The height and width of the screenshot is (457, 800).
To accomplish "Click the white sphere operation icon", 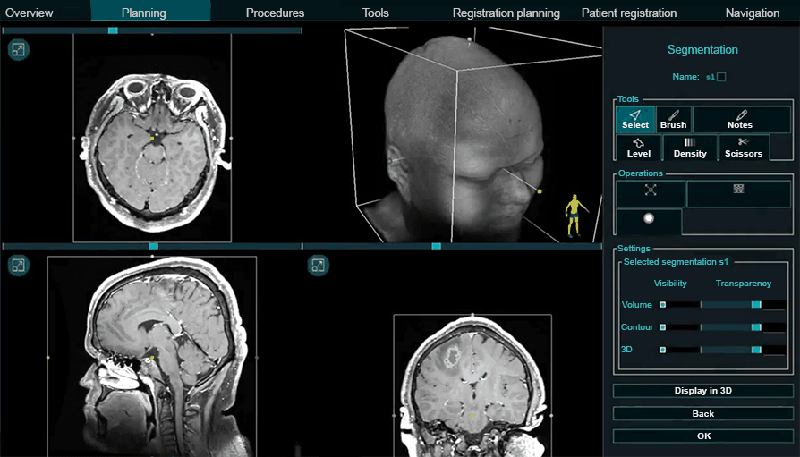I will 648,220.
